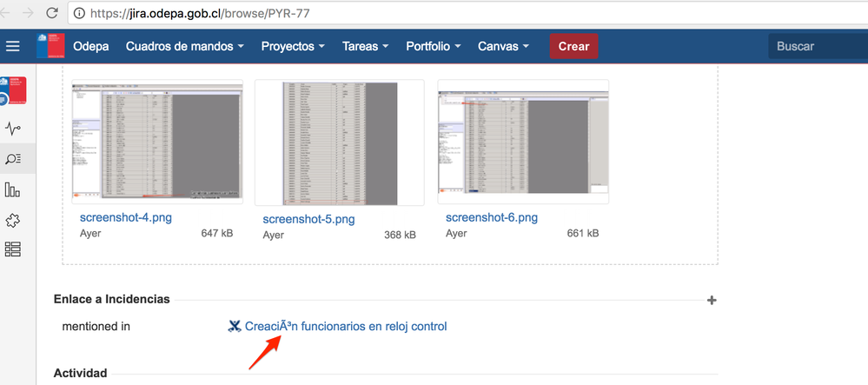The image size is (868, 385).
Task: Open the Tareas dropdown menu
Action: pyautogui.click(x=367, y=46)
